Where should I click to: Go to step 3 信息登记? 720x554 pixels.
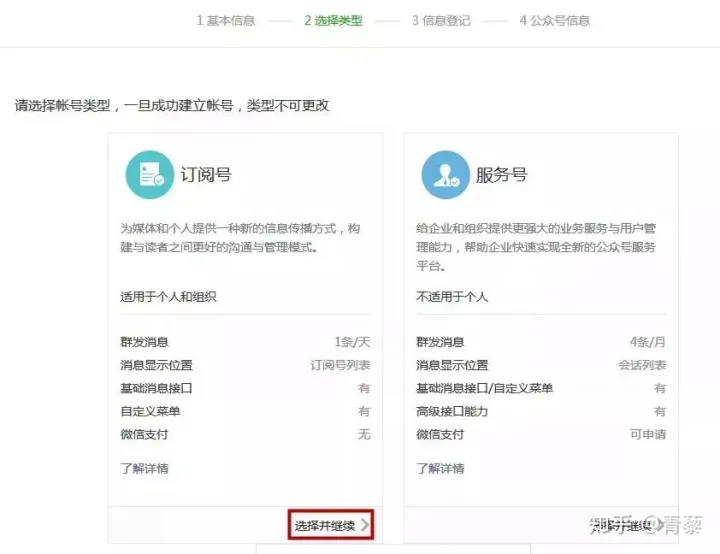click(441, 21)
